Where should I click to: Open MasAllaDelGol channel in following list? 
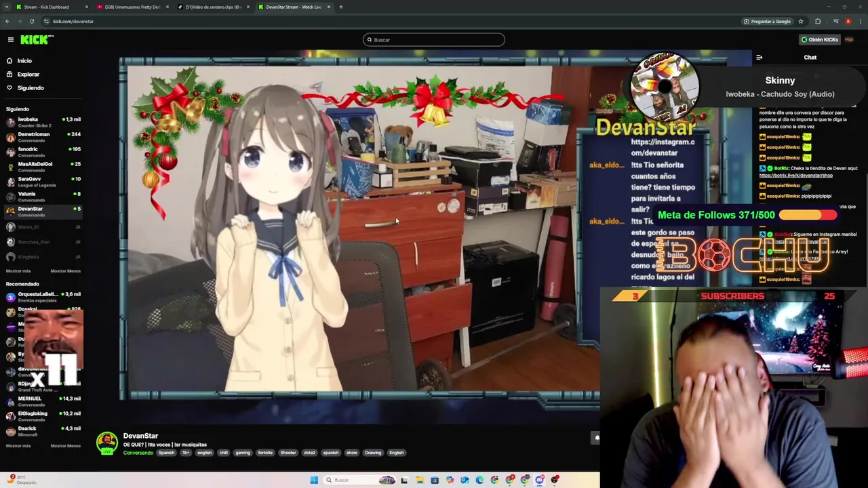pos(43,167)
